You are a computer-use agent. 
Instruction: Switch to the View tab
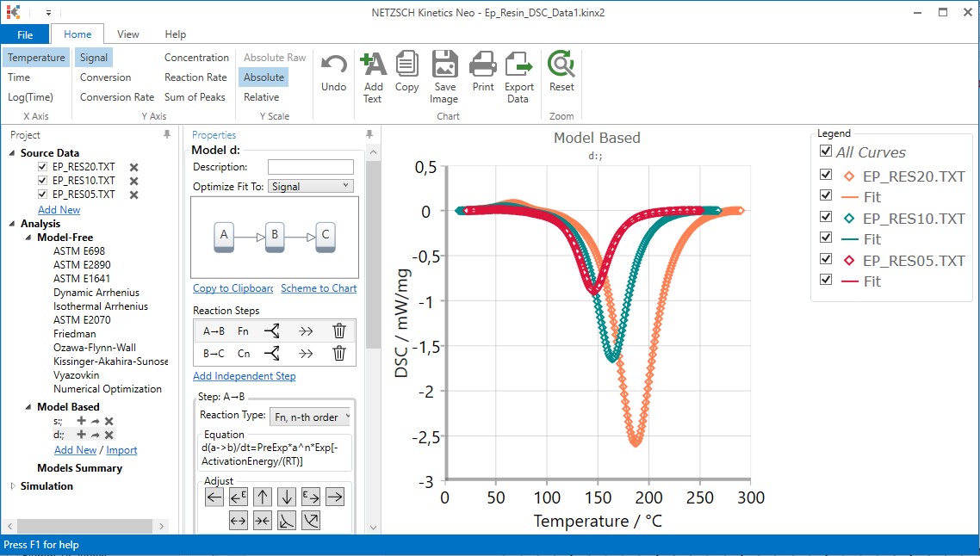pyautogui.click(x=128, y=34)
